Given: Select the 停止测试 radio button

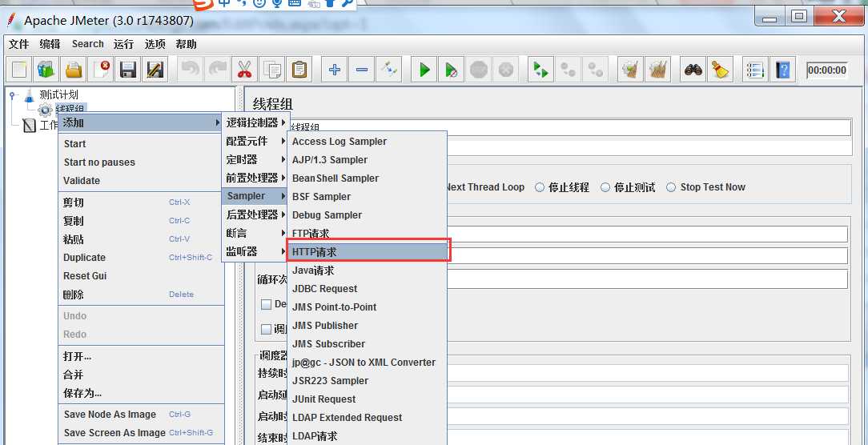Looking at the screenshot, I should tap(605, 187).
